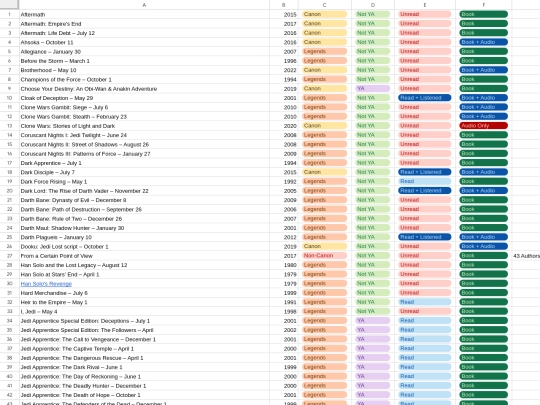This screenshot has width=540, height=405.
Task: Select cell 'Darth Maul: Shadow Hunter – January 30'
Action: [x=144, y=228]
